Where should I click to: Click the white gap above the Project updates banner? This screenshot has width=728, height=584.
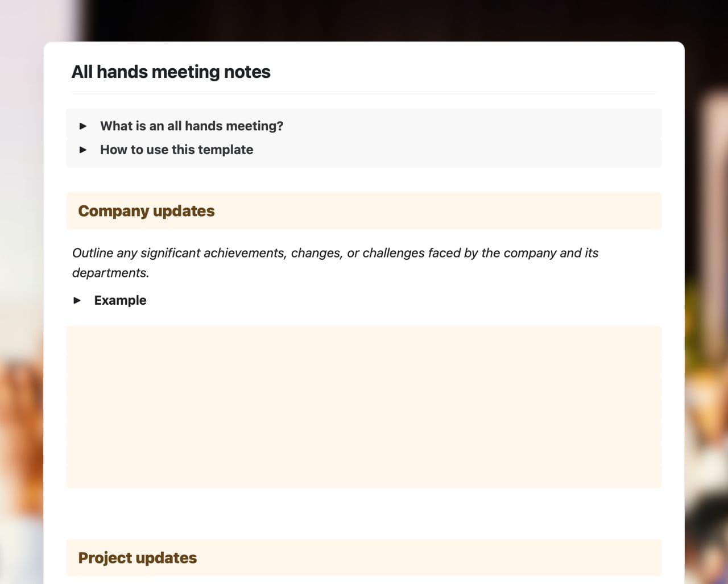364,513
